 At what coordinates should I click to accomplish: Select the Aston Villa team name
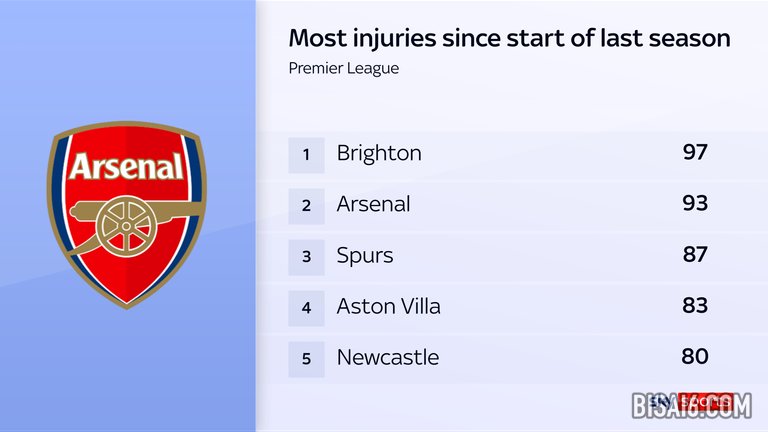[x=388, y=307]
